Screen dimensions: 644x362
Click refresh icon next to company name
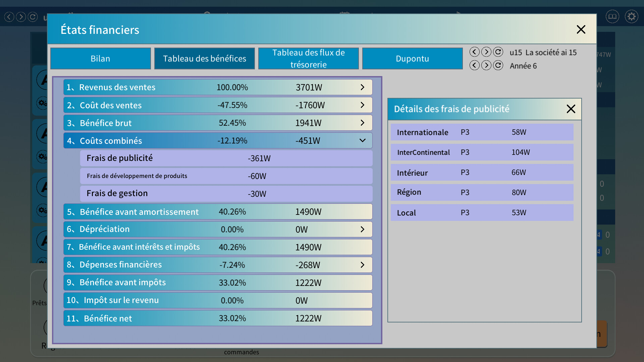(x=498, y=52)
